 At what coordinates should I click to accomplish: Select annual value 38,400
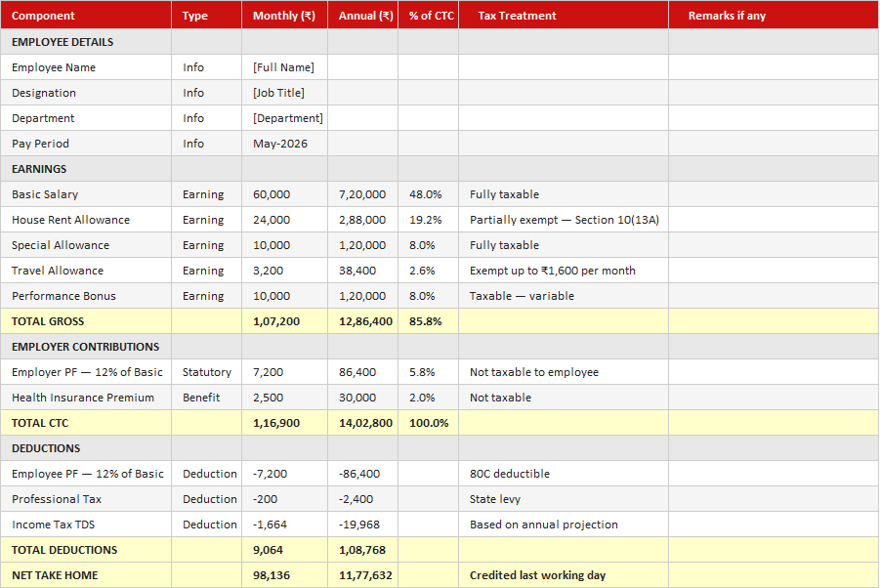click(362, 271)
